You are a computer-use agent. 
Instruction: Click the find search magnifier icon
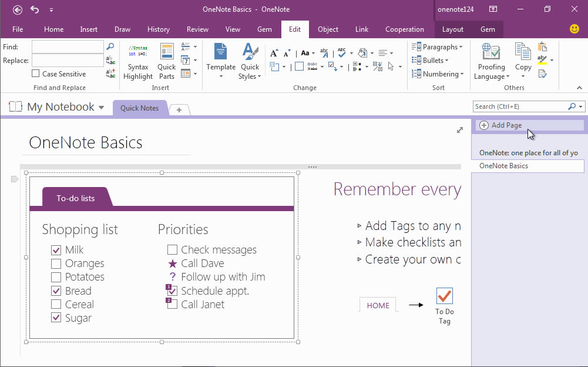[x=110, y=46]
